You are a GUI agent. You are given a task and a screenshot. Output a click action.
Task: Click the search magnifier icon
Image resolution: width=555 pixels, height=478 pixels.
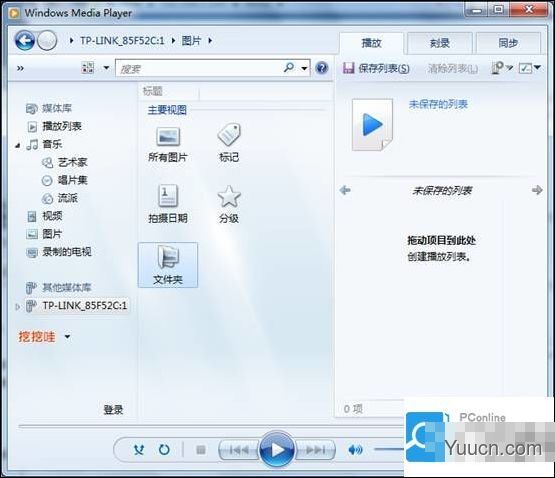pyautogui.click(x=289, y=67)
